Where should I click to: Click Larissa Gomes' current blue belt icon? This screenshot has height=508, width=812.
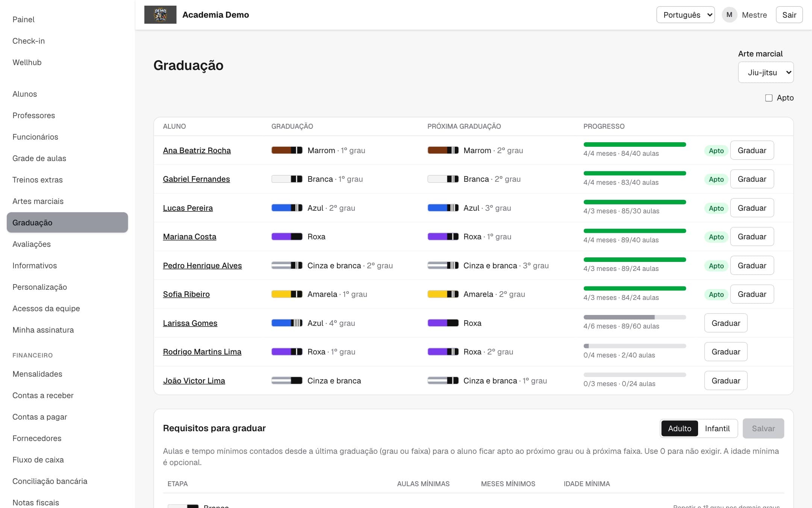tap(287, 323)
